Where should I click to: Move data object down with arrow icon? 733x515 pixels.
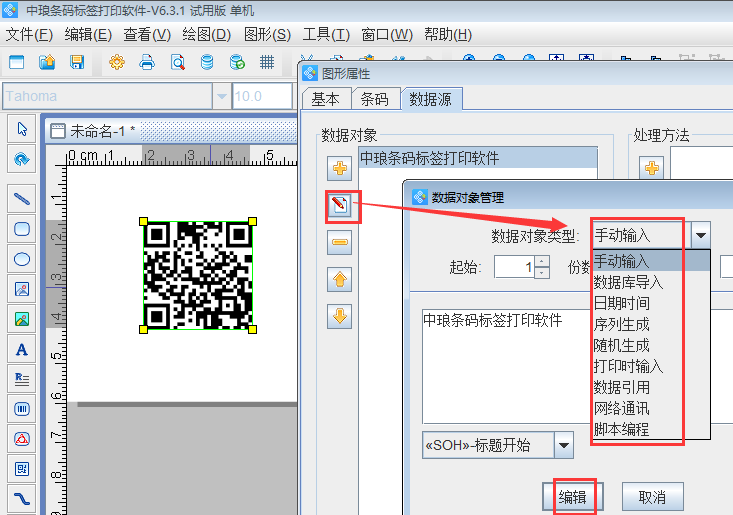pyautogui.click(x=340, y=317)
